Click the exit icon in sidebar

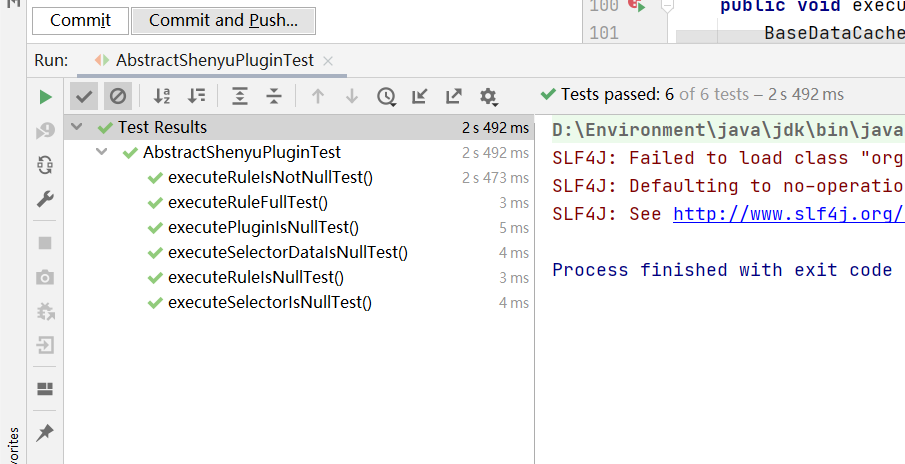(45, 345)
